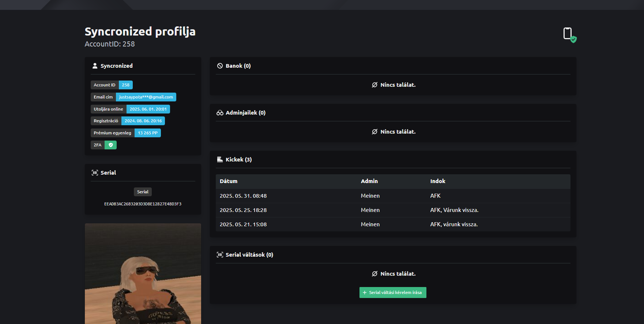
Task: Click the kick reason AFK, Várunk vissza.
Action: 454,210
